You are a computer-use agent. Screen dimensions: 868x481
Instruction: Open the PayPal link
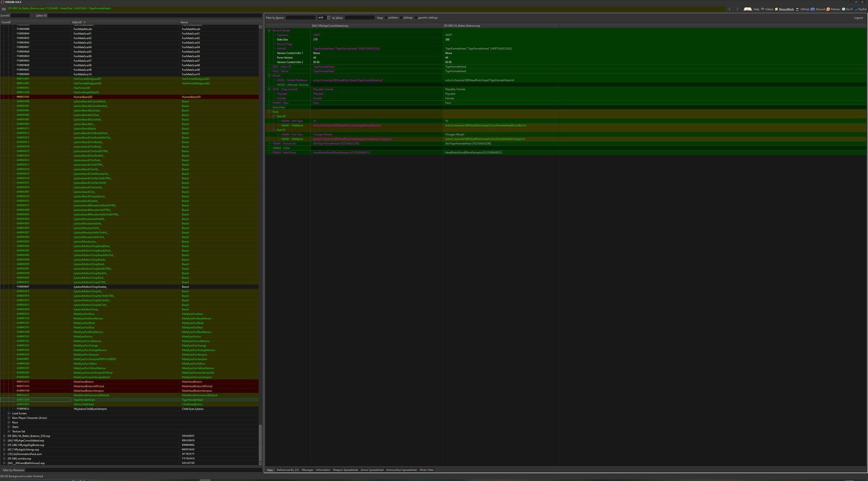860,9
